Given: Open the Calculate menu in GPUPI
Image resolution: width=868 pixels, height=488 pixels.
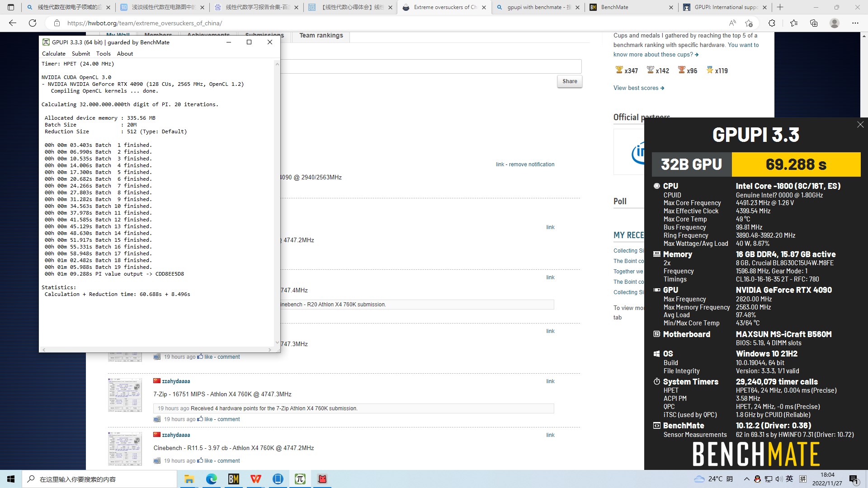Looking at the screenshot, I should [53, 53].
